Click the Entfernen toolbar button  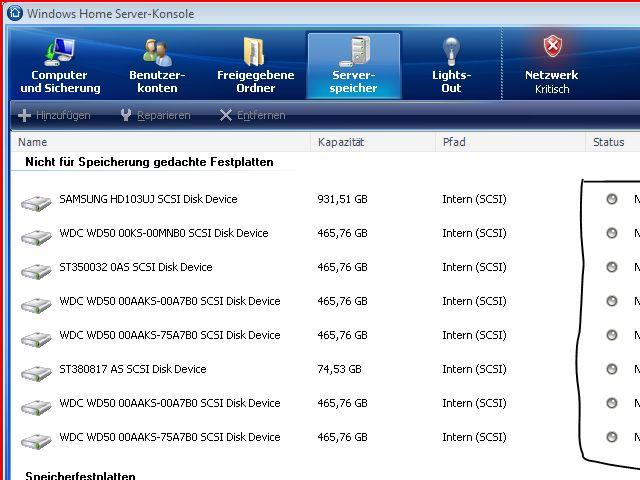pyautogui.click(x=252, y=116)
